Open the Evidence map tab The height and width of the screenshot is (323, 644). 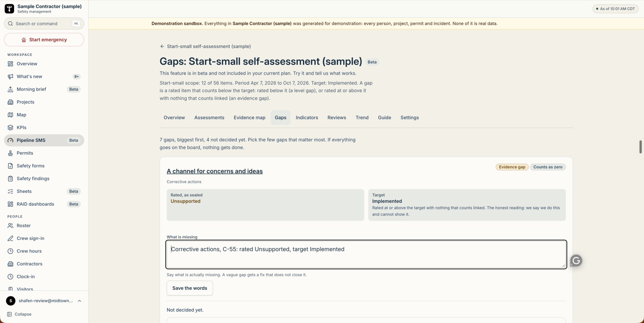point(250,118)
